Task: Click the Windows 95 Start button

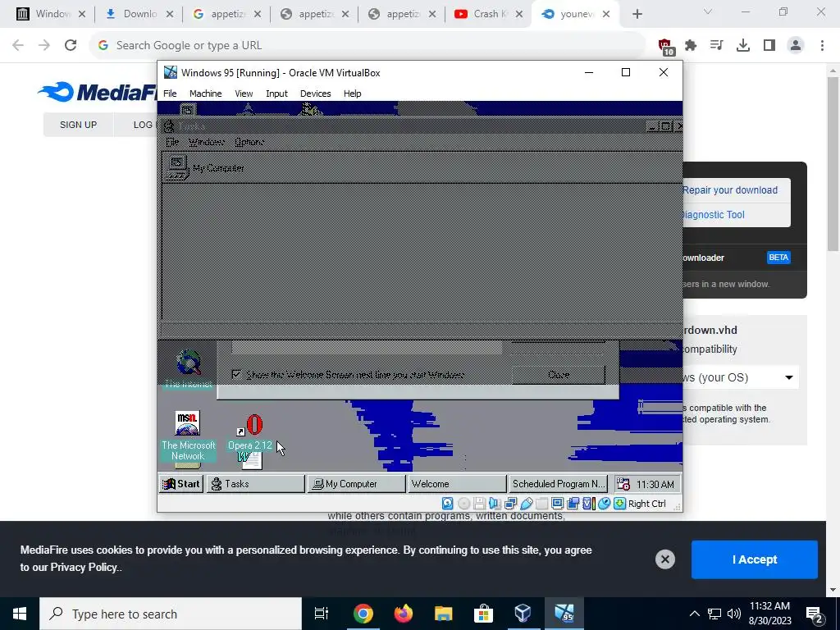Action: tap(181, 484)
